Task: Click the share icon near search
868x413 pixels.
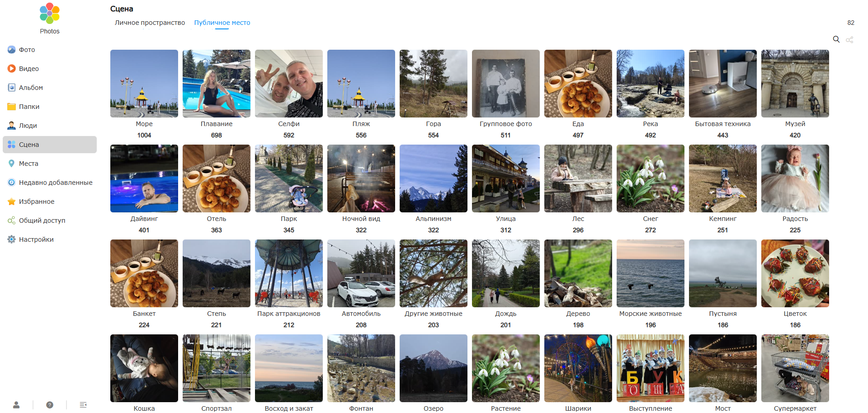Action: (849, 40)
